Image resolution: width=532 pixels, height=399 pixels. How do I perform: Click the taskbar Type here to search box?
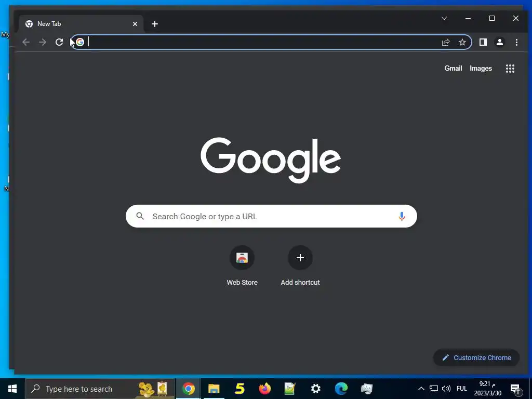click(x=100, y=389)
